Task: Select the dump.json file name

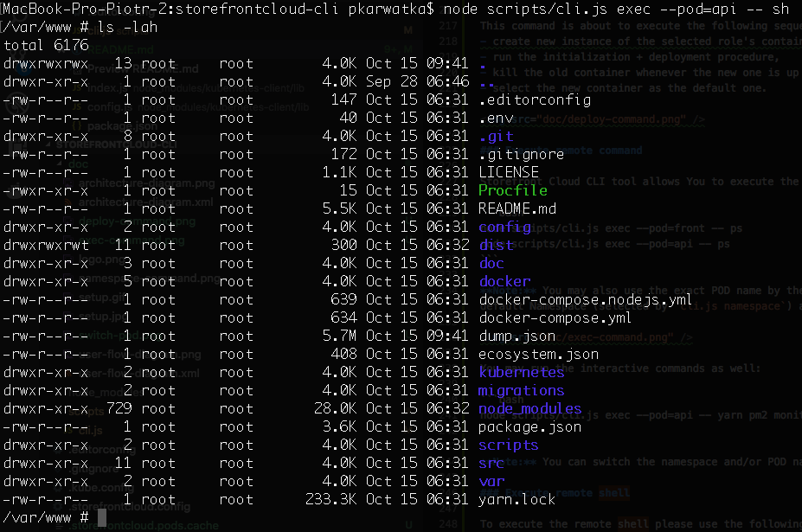Action: pyautogui.click(x=517, y=337)
